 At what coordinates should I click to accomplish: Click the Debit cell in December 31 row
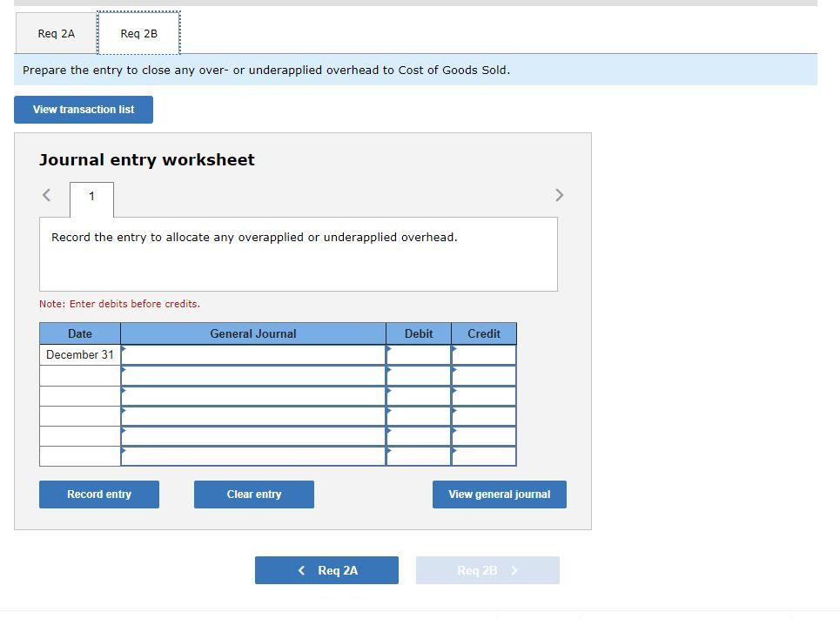[x=419, y=355]
